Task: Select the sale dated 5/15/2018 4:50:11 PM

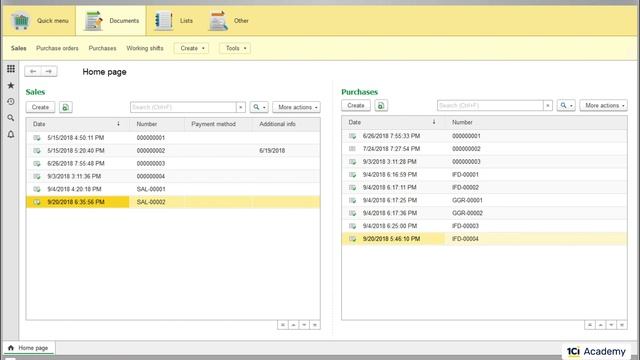Action: tap(173, 138)
